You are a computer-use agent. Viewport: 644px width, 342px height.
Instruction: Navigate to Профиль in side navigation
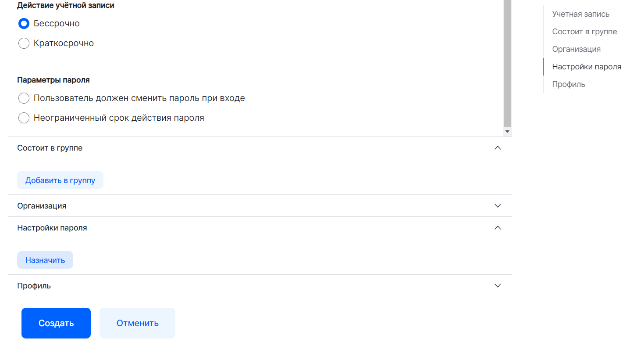(568, 84)
